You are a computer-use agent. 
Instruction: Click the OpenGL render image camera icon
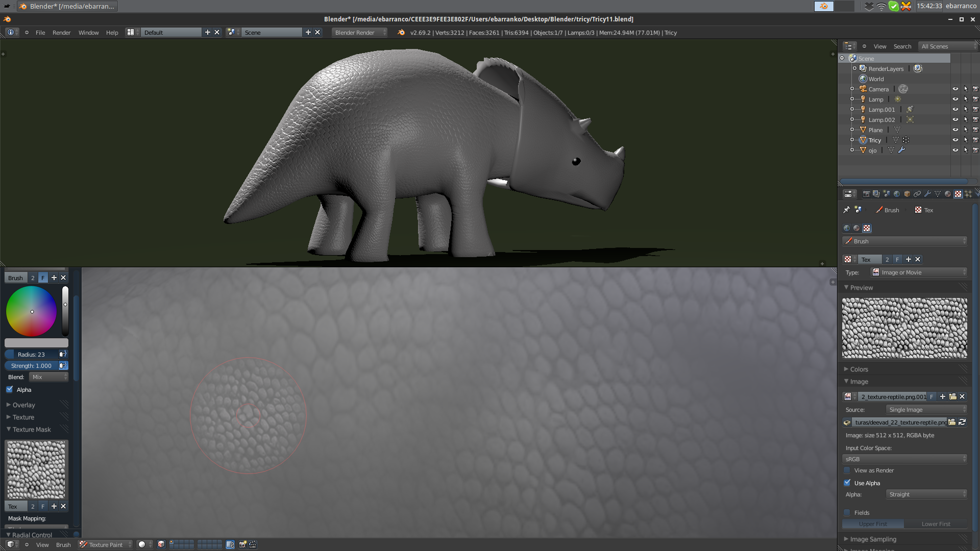click(243, 544)
